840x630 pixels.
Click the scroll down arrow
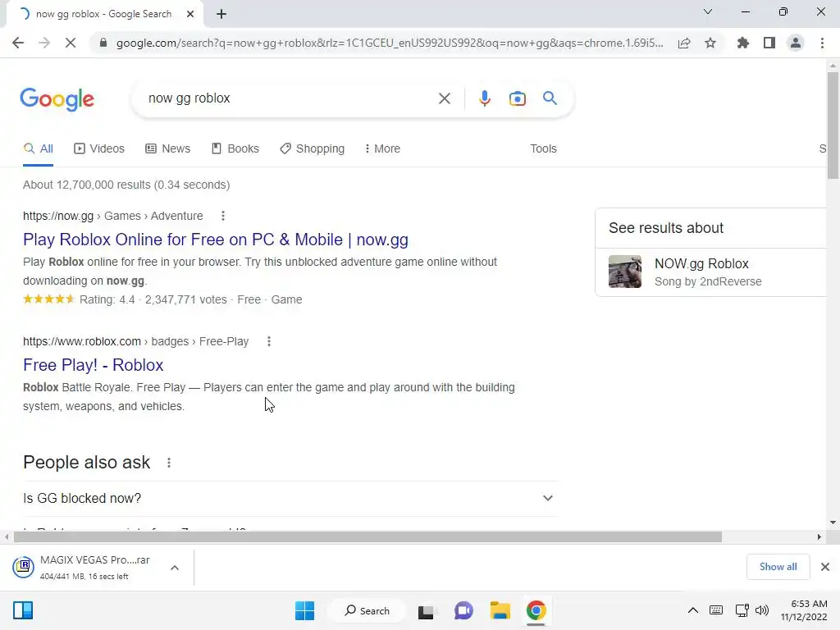833,523
